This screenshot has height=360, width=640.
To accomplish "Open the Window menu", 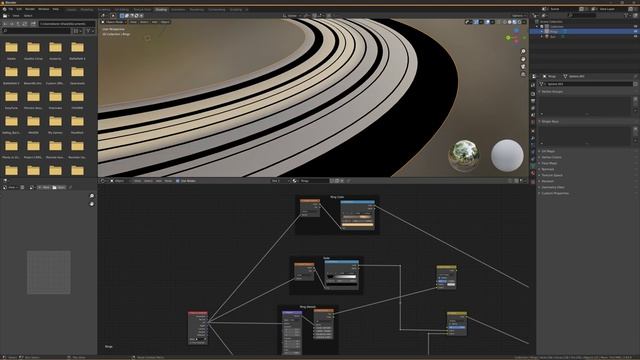I will coord(43,9).
